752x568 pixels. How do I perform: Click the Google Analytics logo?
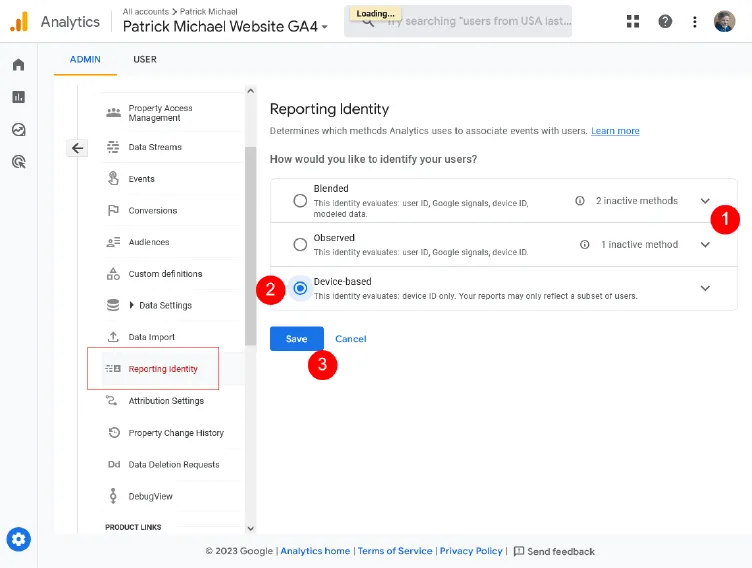19,22
